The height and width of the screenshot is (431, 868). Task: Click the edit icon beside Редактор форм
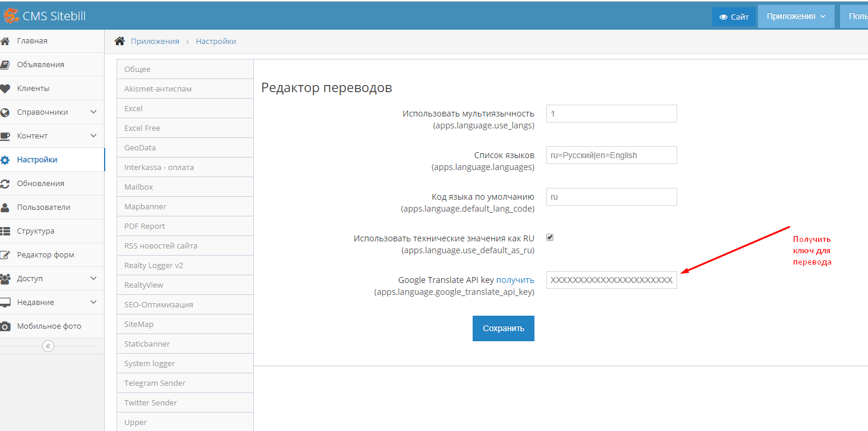5,255
